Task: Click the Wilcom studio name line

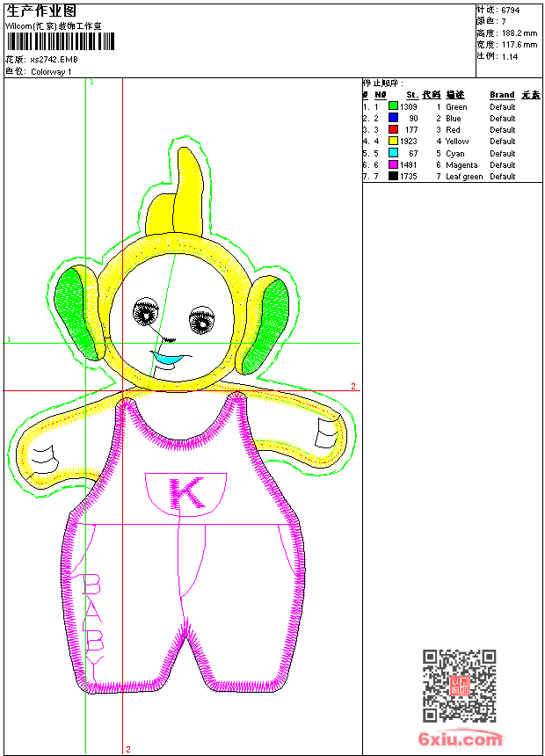Action: 54,26
